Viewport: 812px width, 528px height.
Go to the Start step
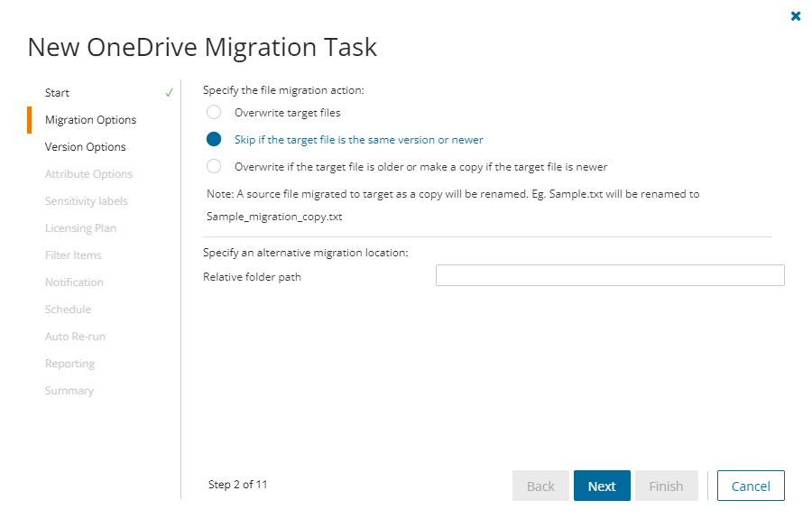pos(58,93)
